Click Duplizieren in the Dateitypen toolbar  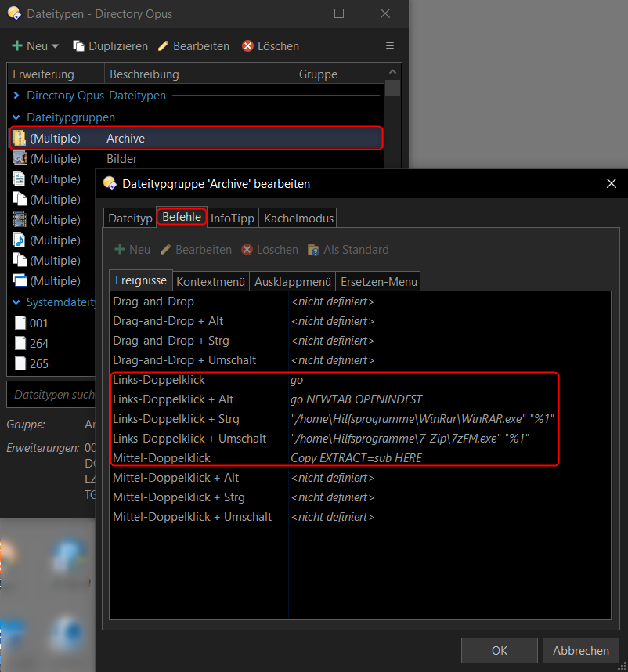coord(110,46)
